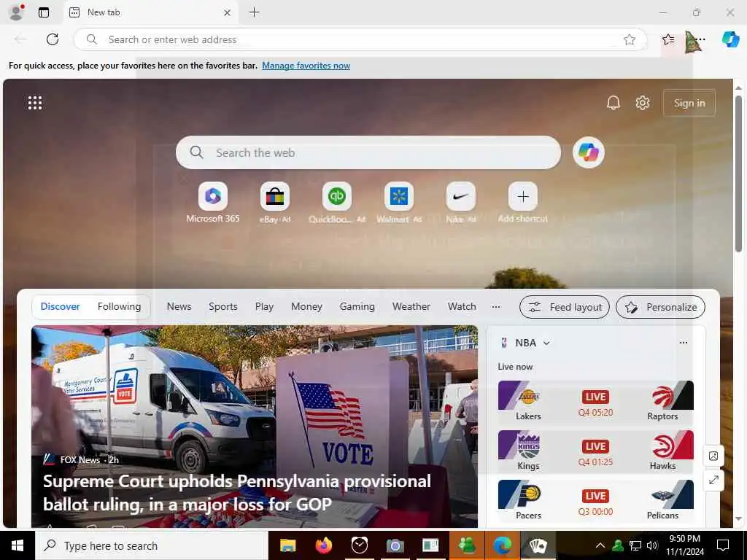Click the background image info icon
The height and width of the screenshot is (560, 747).
(x=713, y=456)
